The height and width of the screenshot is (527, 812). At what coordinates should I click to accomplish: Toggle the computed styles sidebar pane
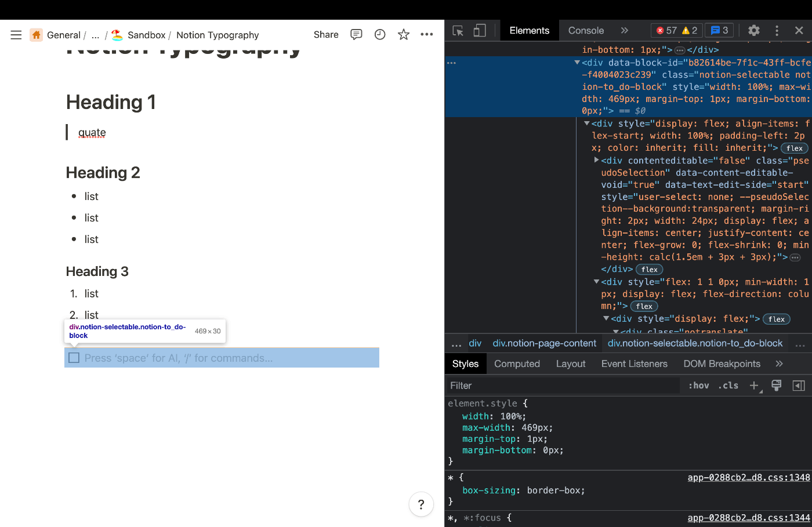(799, 386)
